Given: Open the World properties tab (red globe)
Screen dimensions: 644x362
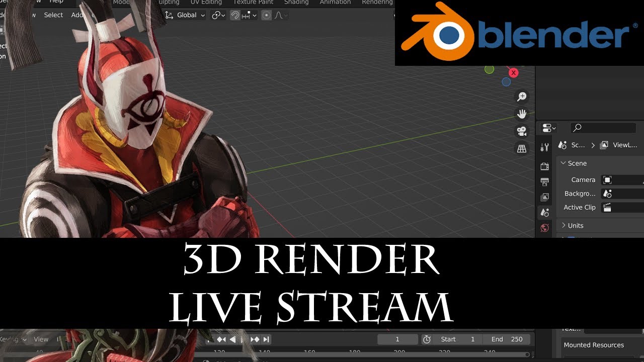Looking at the screenshot, I should coord(544,228).
